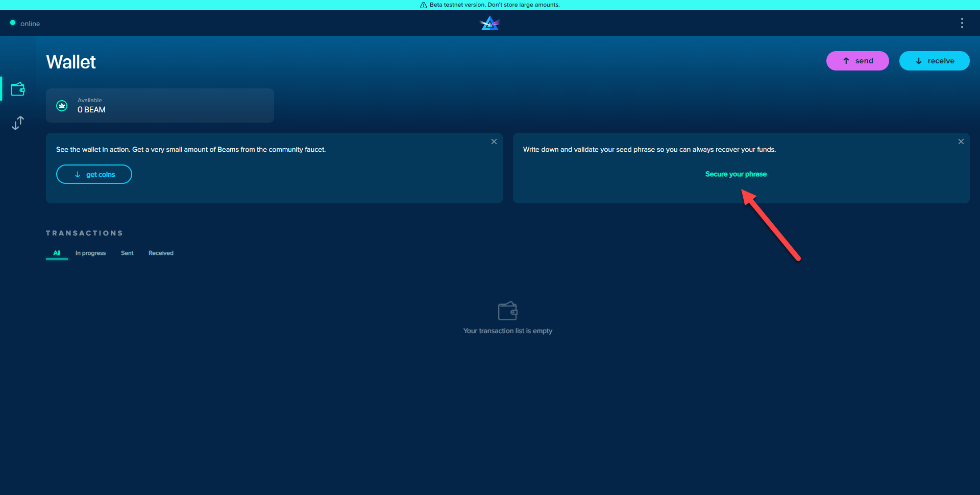
Task: Switch to the Sent tab
Action: coord(127,253)
